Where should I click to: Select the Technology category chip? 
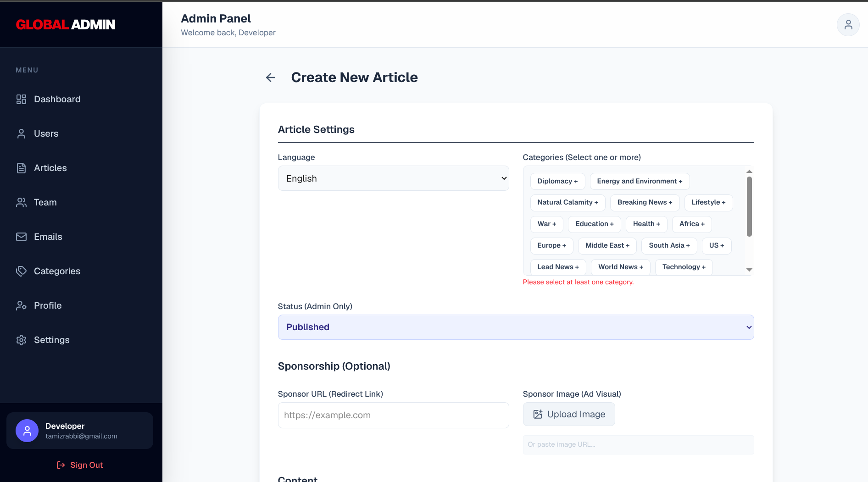click(x=684, y=267)
